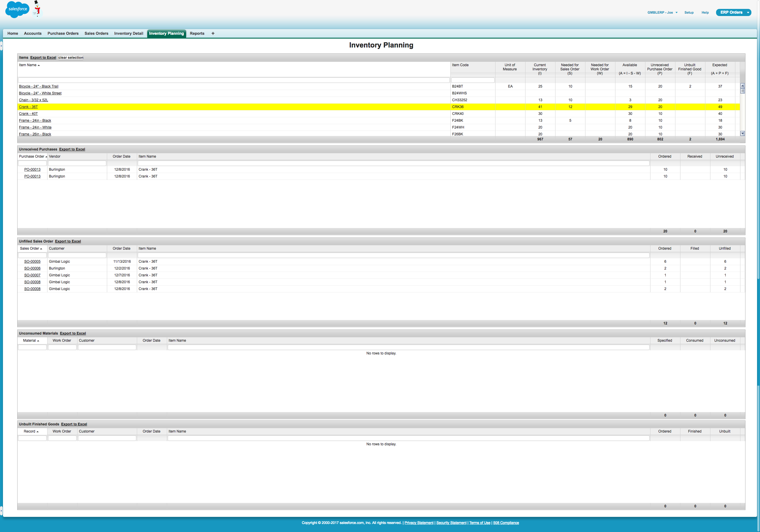Open the GMBLERP - Joe user menu
The width and height of the screenshot is (760, 532).
(662, 12)
